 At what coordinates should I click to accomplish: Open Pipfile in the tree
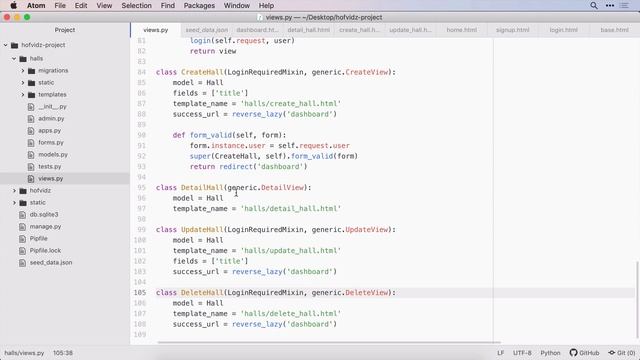[x=38, y=238]
